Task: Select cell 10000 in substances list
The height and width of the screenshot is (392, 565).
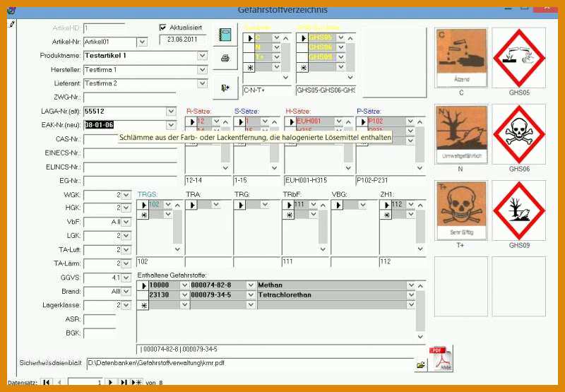Action: click(164, 285)
